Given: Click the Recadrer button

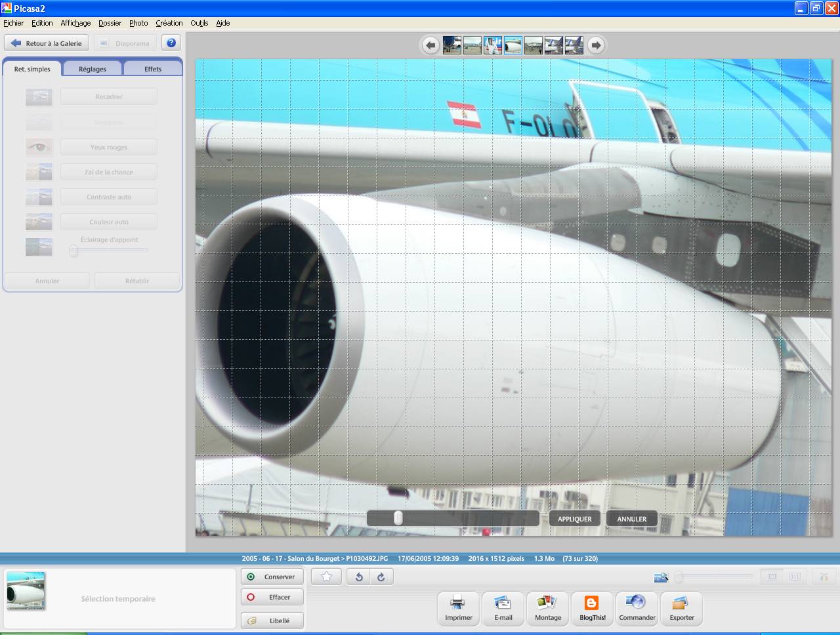Looking at the screenshot, I should point(109,96).
